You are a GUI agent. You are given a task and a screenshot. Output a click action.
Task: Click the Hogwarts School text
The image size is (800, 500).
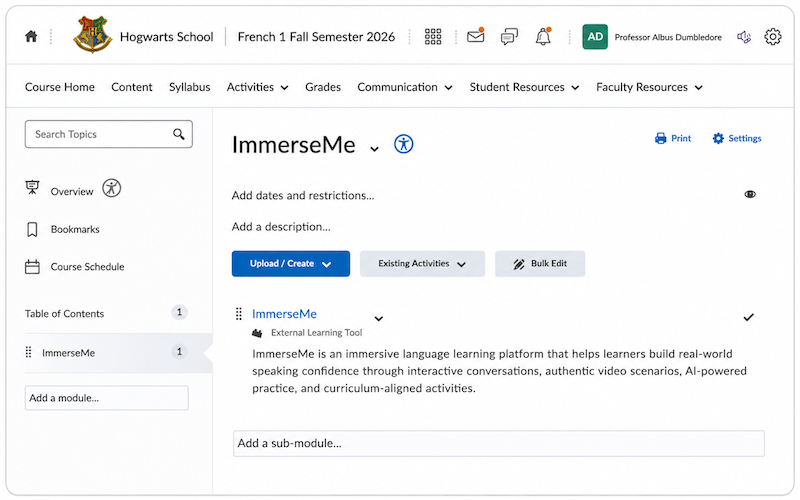pos(166,37)
